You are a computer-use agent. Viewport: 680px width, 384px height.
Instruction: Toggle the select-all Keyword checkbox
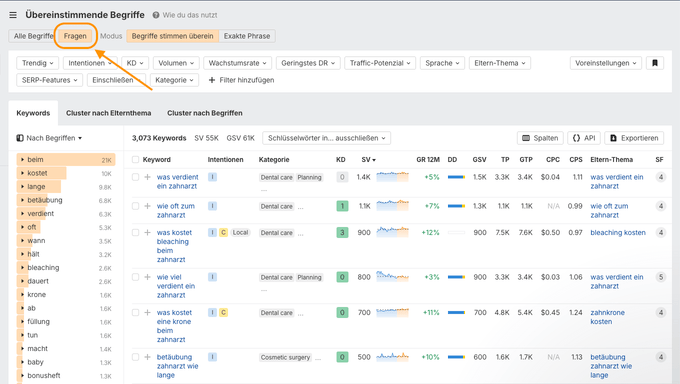point(135,160)
